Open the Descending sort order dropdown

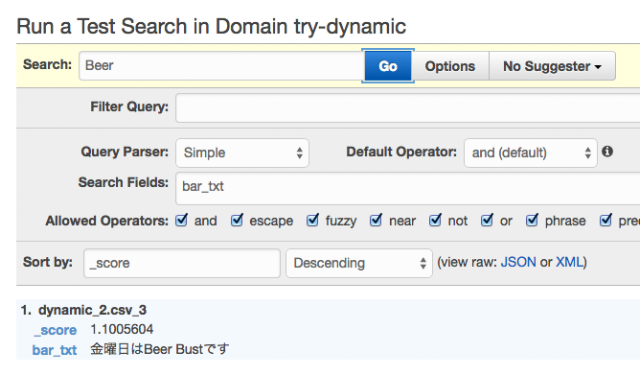pos(359,263)
